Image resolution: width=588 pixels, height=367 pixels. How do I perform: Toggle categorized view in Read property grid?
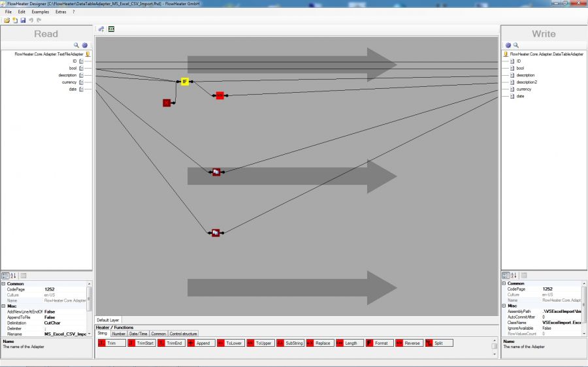click(x=5, y=276)
